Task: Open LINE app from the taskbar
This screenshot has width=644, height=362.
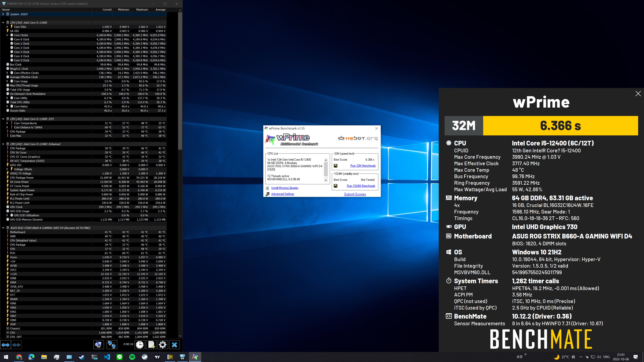Action: coord(120,357)
